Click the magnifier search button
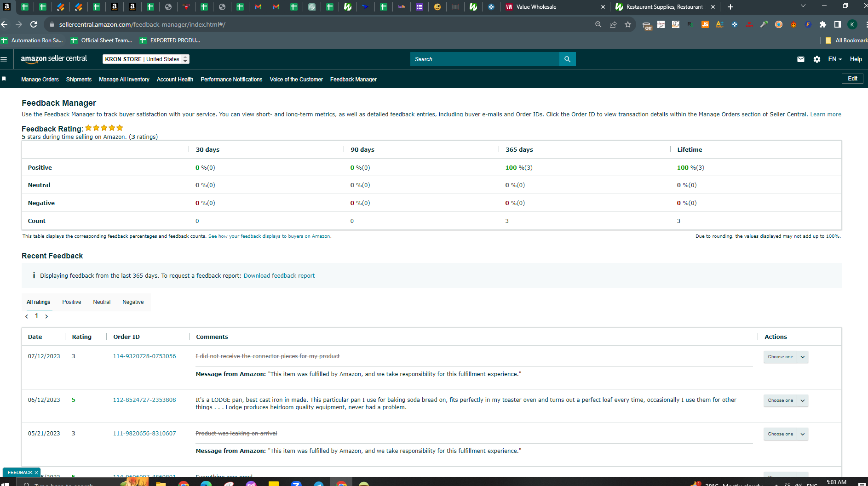Screen dimensions: 868x486 [x=567, y=59]
